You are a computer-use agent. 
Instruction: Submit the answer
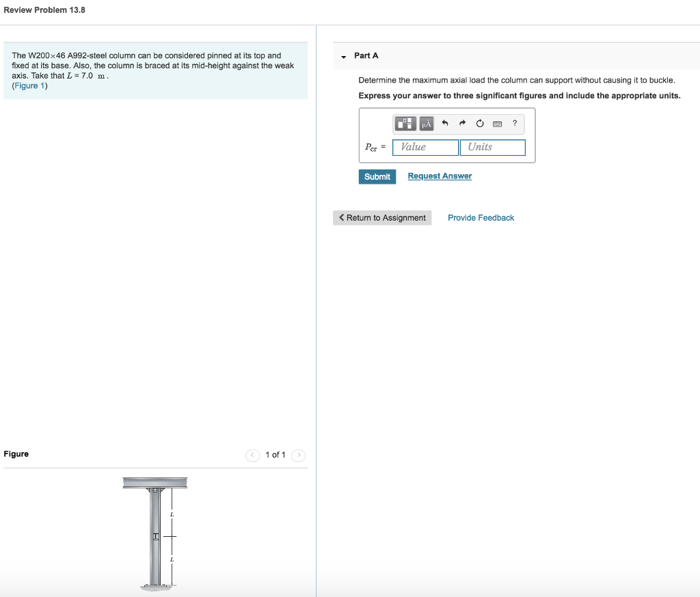click(377, 176)
